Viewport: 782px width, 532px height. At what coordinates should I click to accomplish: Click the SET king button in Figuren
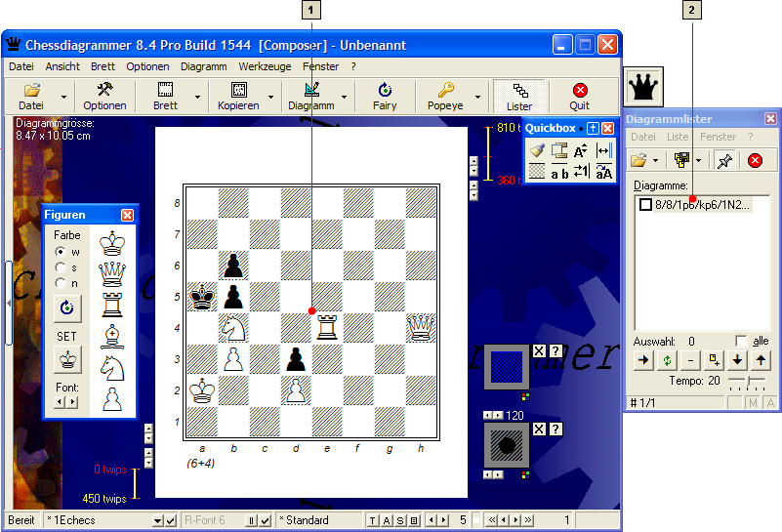(67, 359)
